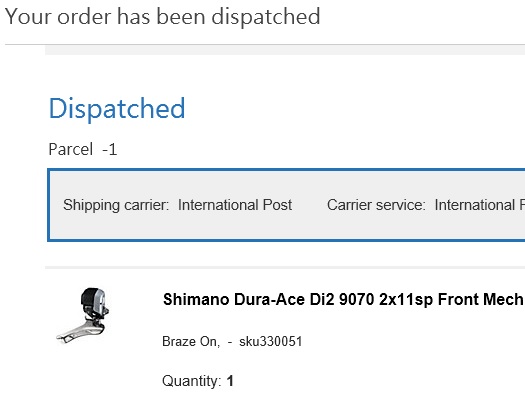Select the International Post shipping carrier value
The image size is (525, 395).
click(x=235, y=205)
